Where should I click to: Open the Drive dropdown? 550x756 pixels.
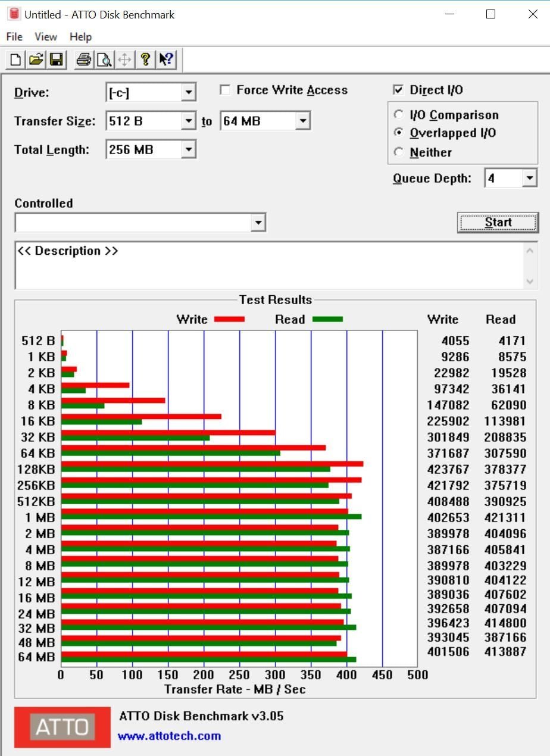pos(189,93)
